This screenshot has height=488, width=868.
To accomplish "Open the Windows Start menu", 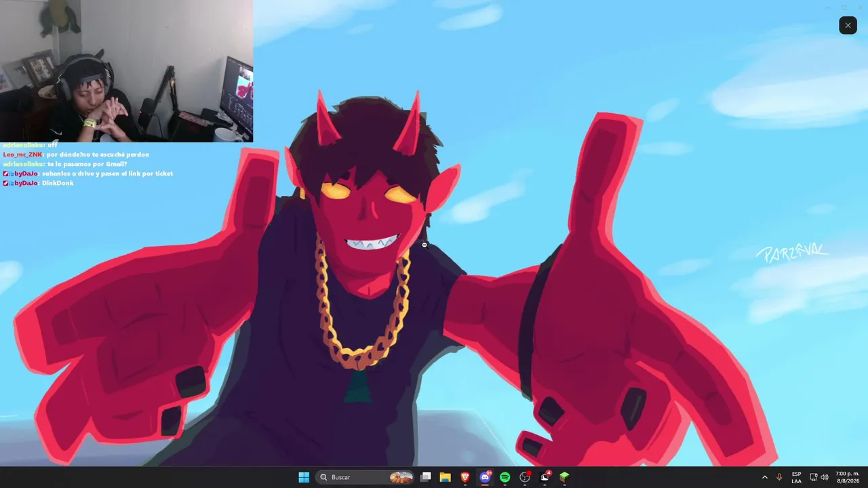I will click(304, 477).
